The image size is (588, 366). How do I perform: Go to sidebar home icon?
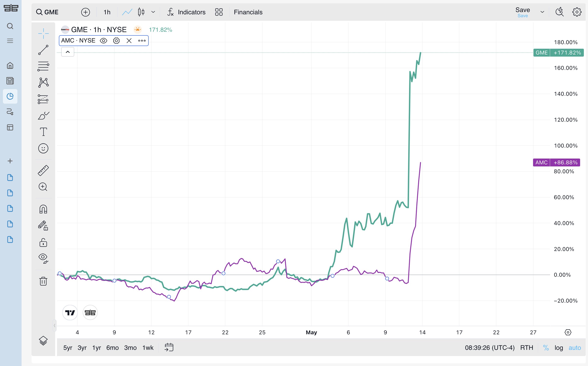10,65
